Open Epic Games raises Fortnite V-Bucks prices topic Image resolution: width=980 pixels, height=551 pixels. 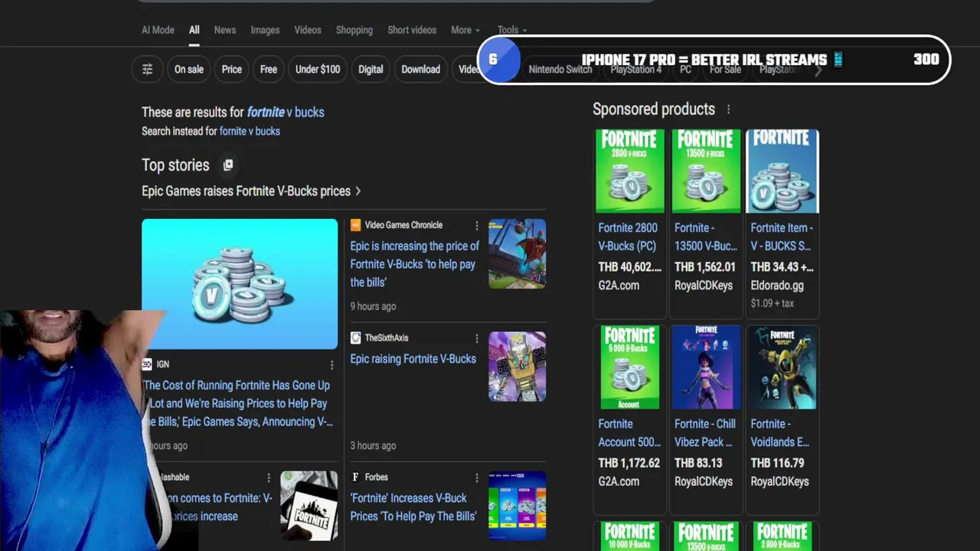click(x=251, y=191)
